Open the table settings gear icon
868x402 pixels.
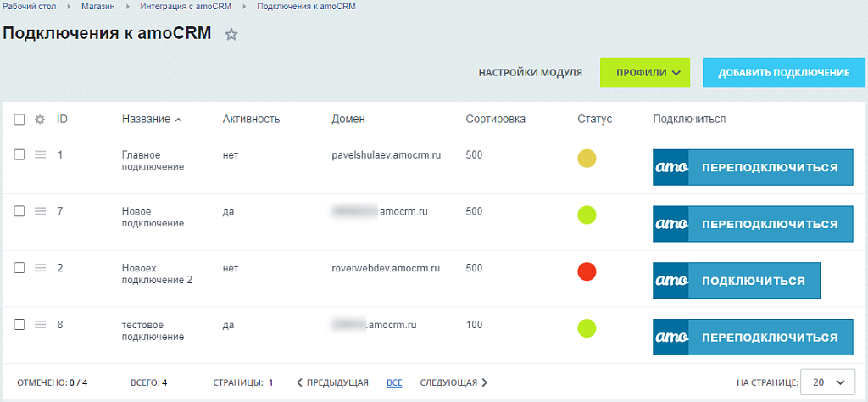[x=39, y=120]
